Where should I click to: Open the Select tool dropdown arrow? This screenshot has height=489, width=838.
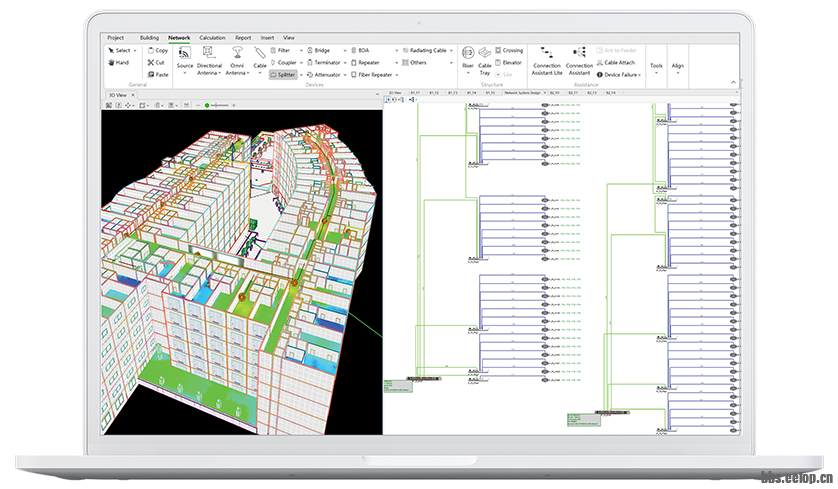click(135, 51)
